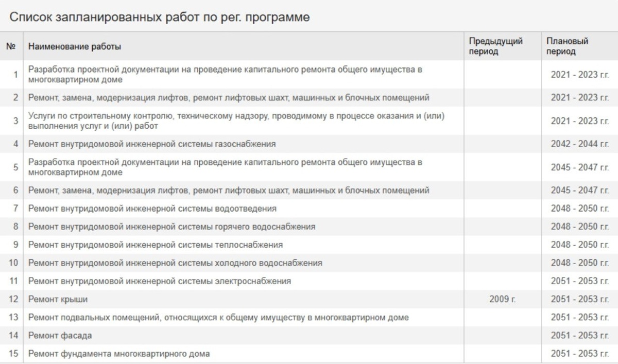The width and height of the screenshot is (618, 364).
Task: Click the '№' column header
Action: point(11,47)
